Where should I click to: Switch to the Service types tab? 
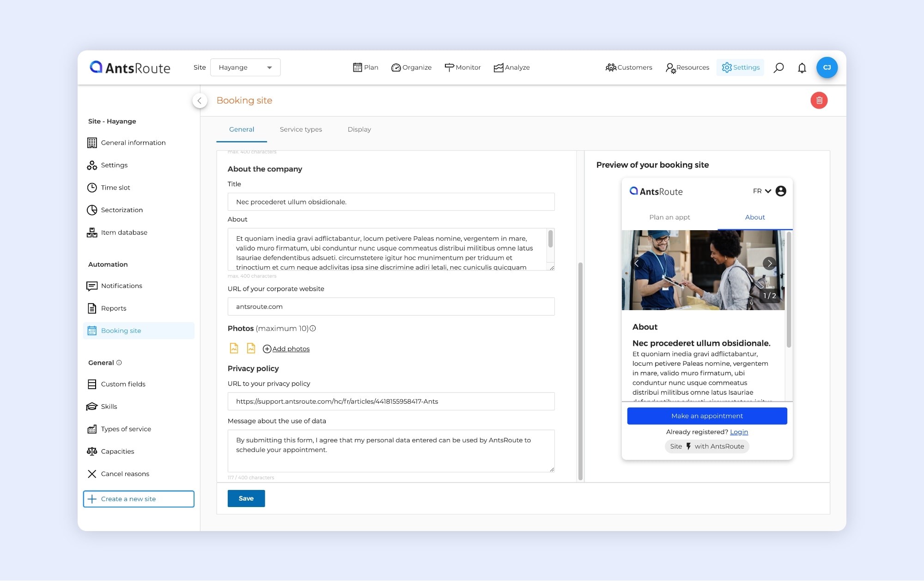click(x=301, y=129)
